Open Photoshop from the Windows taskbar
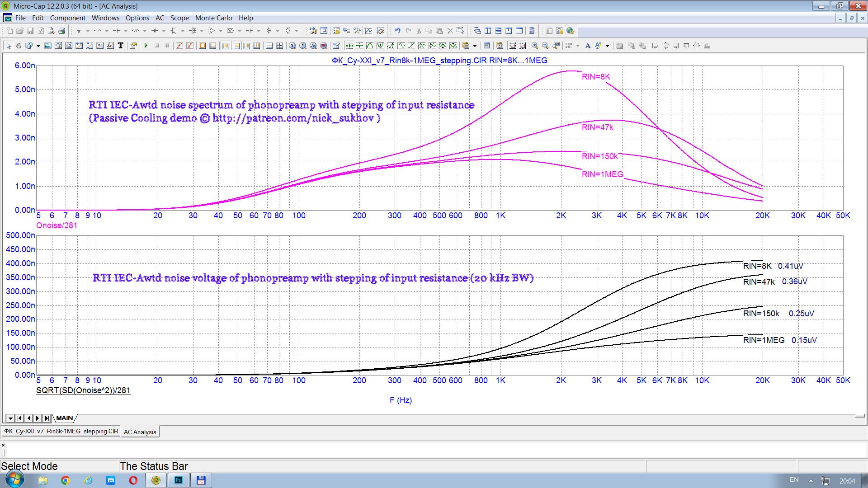868x488 pixels. [x=179, y=480]
